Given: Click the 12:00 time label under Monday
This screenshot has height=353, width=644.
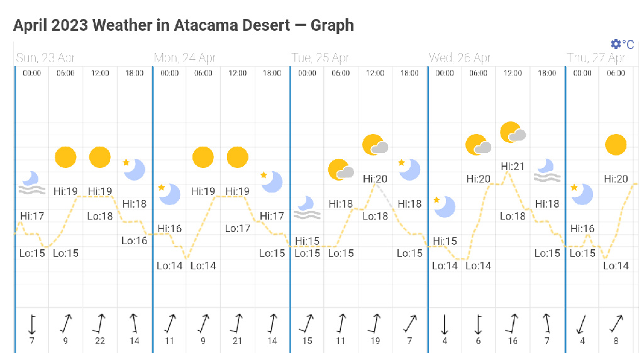Looking at the screenshot, I should pos(238,73).
